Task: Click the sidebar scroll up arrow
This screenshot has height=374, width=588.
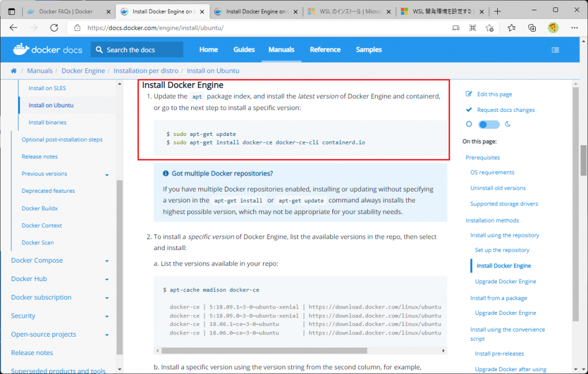Action: 119,84
